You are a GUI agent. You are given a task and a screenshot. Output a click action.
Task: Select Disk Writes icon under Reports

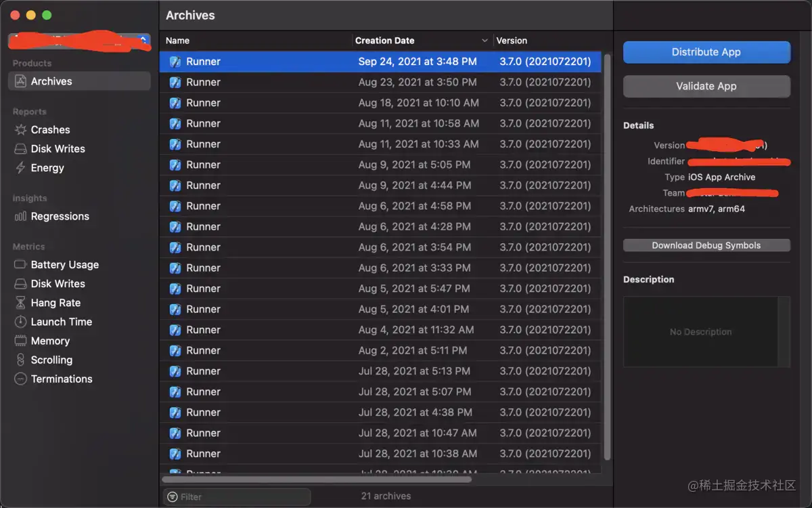tap(20, 148)
